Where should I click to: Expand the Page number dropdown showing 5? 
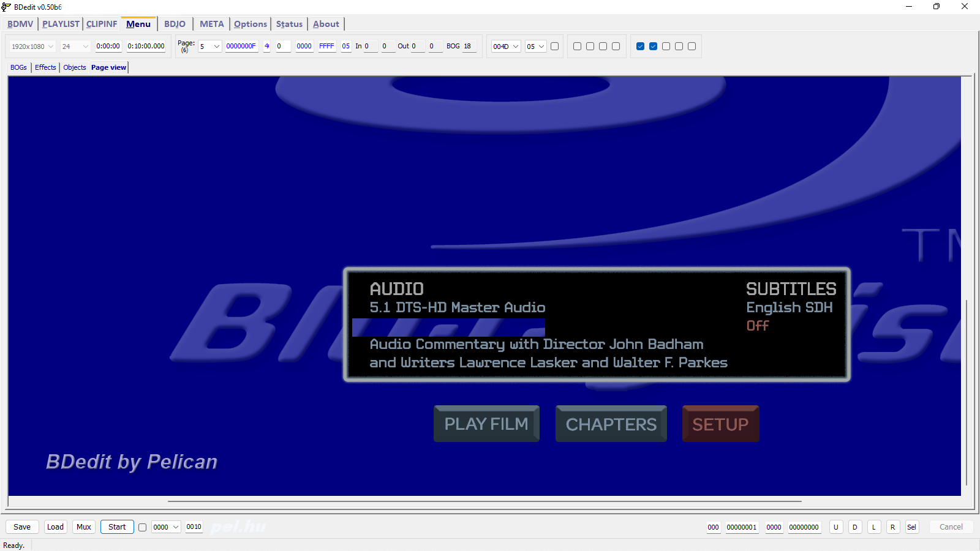(x=209, y=47)
